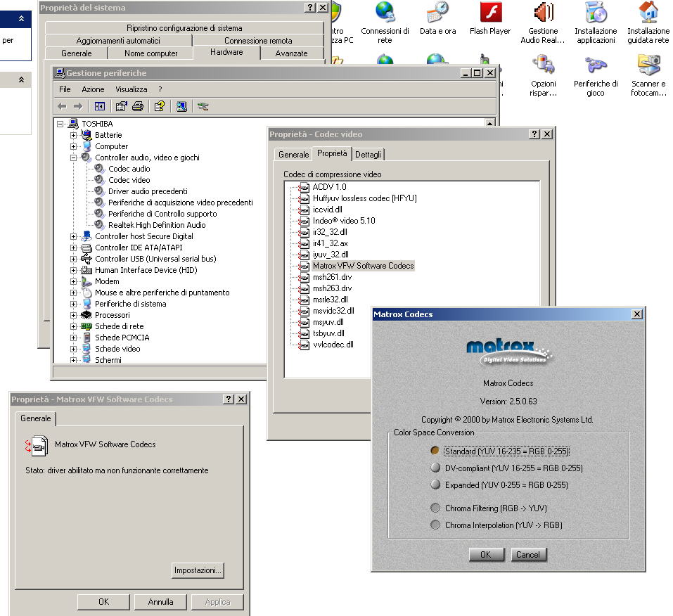Screen dimensions: 673x616
Task: Select Matrox VFW Software Codecs in codec list
Action: pyautogui.click(x=363, y=266)
